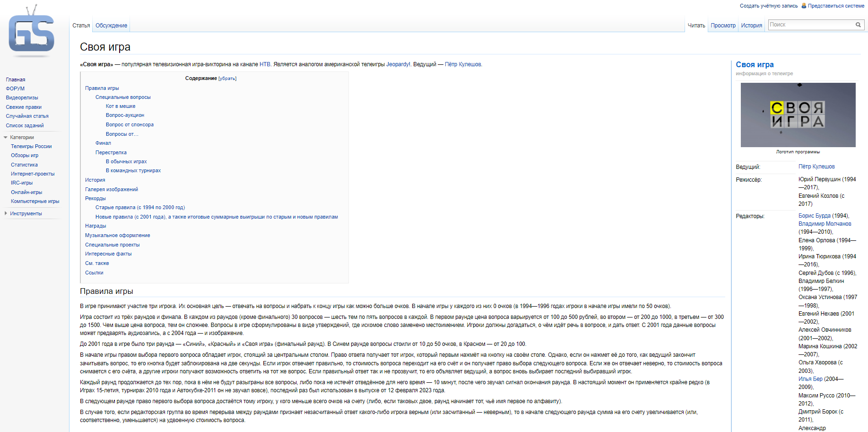Hide the contents via [убрать]
Viewport: 868px width, 432px height.
coord(227,79)
